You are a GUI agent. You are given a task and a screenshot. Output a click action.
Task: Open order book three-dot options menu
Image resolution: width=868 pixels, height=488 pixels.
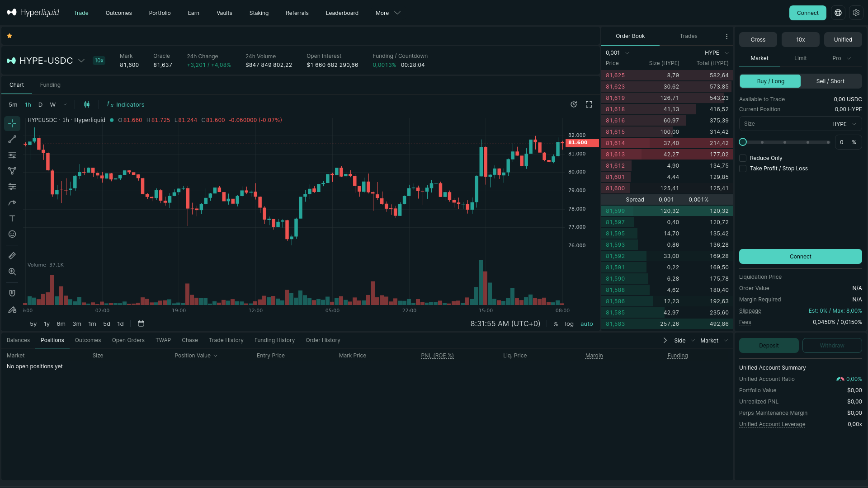click(726, 36)
